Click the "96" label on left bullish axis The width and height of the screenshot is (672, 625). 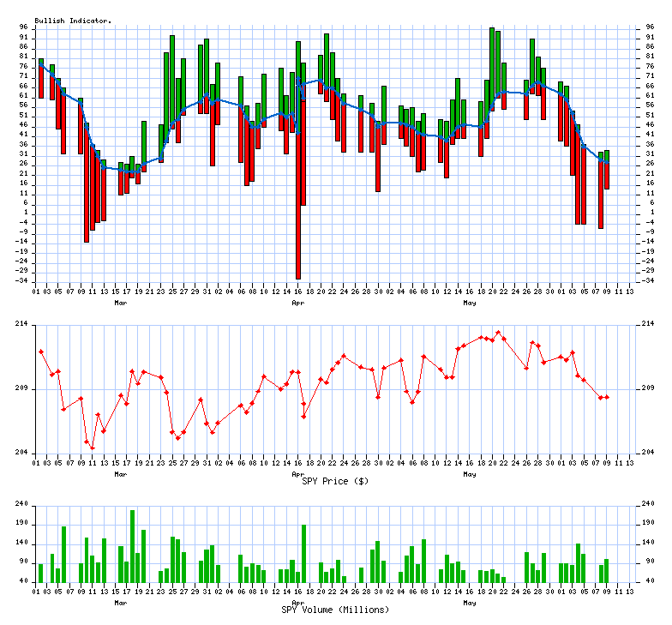point(26,27)
